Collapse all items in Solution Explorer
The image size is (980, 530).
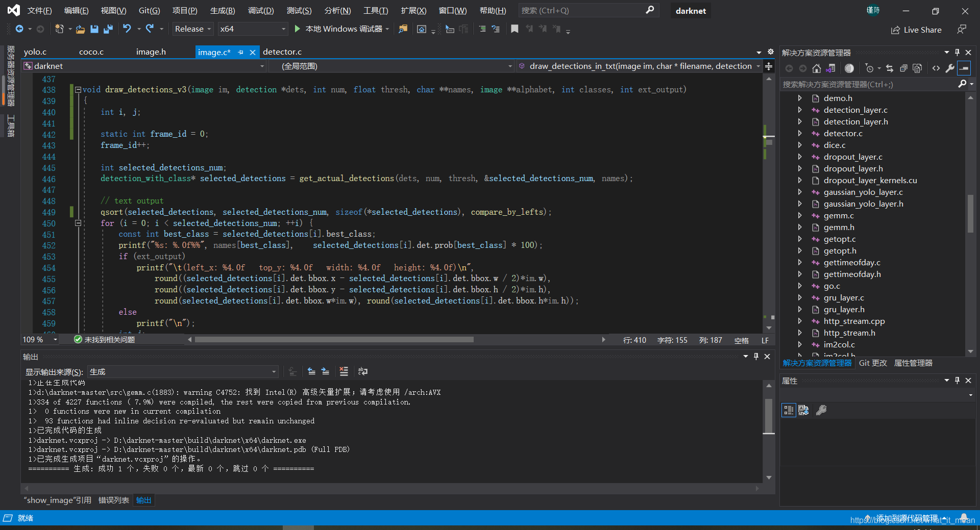click(903, 68)
